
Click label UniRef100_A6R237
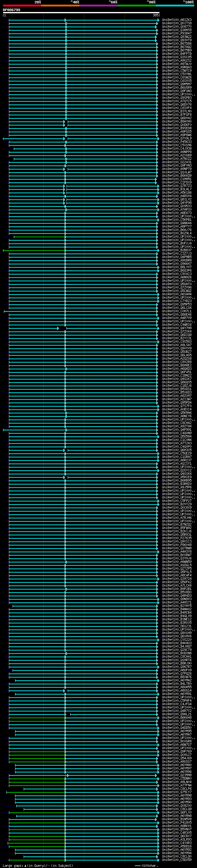click(x=177, y=460)
